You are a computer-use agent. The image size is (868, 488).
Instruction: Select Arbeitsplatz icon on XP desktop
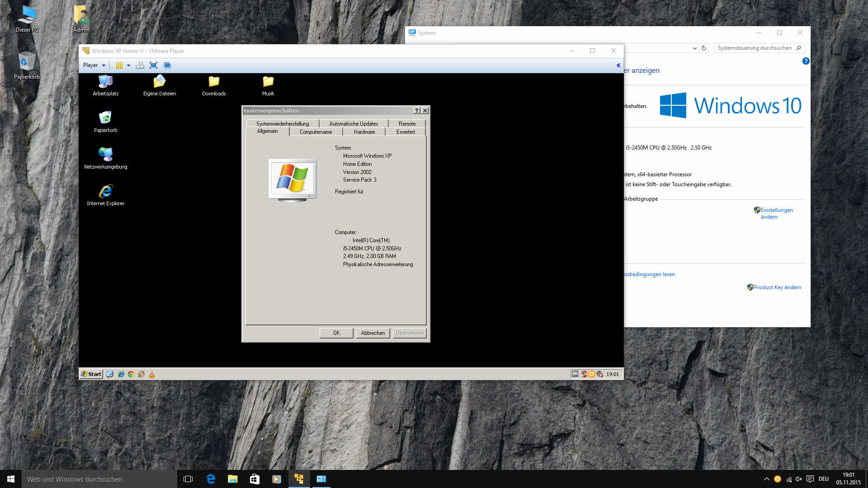(x=105, y=85)
